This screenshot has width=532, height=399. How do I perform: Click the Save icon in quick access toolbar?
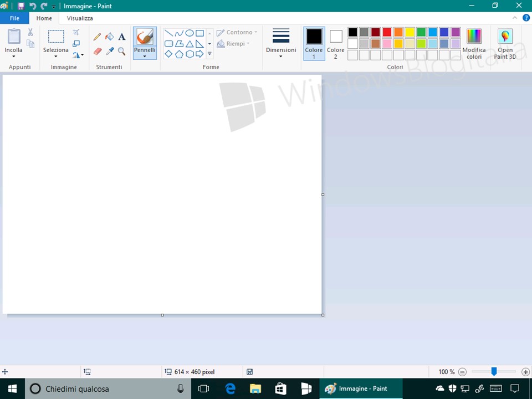(x=21, y=6)
